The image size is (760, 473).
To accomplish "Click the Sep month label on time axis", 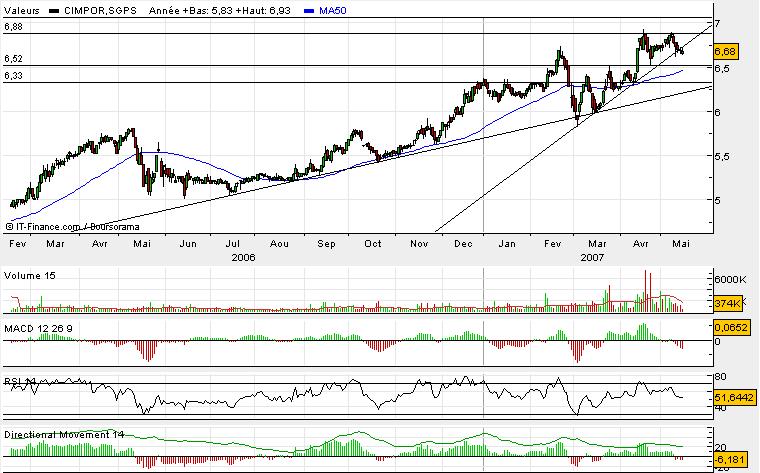I will 326,243.
